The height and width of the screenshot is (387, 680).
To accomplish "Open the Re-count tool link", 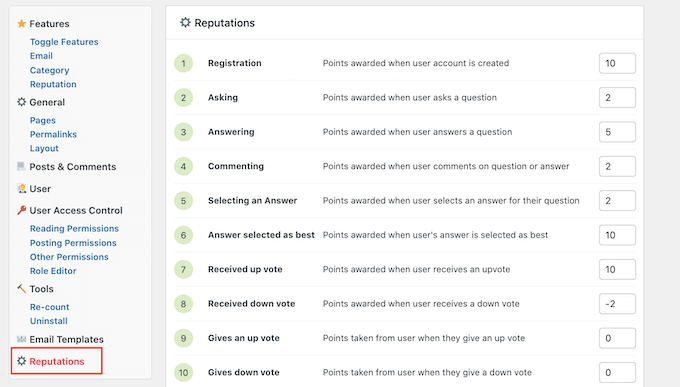I will click(x=49, y=307).
